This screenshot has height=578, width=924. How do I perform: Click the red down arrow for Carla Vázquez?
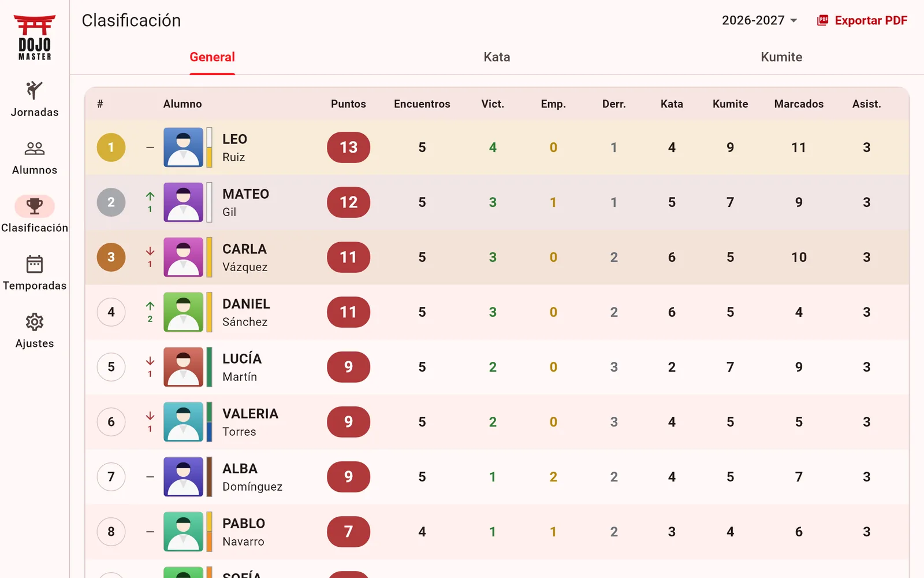tap(150, 251)
